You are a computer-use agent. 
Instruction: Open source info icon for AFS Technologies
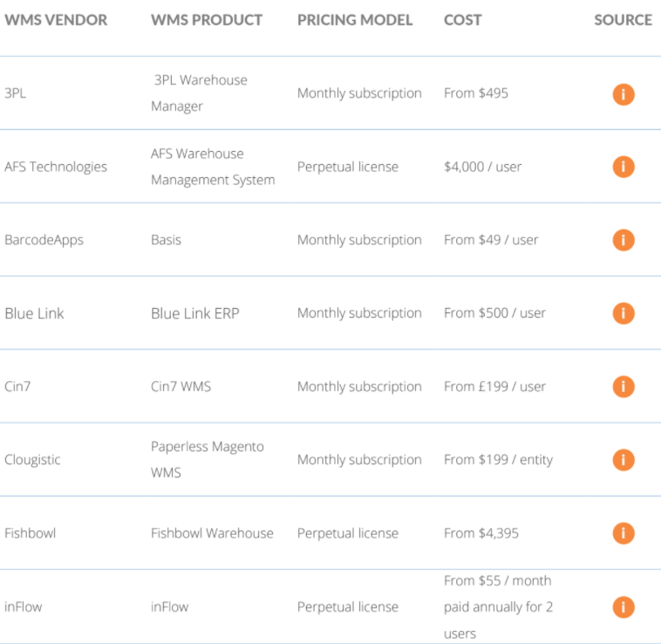point(623,167)
